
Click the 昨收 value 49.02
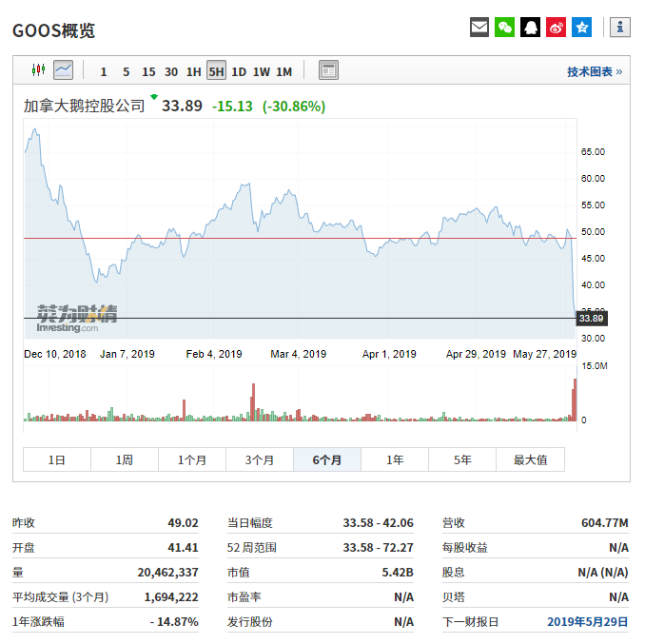pos(183,522)
